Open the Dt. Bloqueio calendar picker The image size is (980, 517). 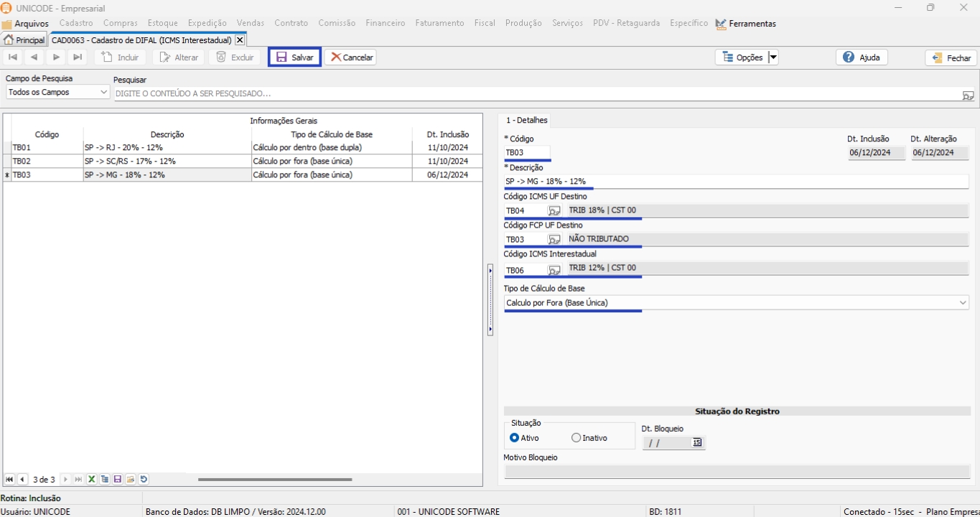[x=696, y=443]
